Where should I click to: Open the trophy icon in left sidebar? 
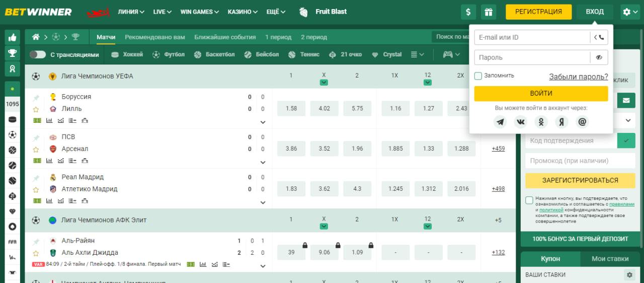(x=13, y=53)
